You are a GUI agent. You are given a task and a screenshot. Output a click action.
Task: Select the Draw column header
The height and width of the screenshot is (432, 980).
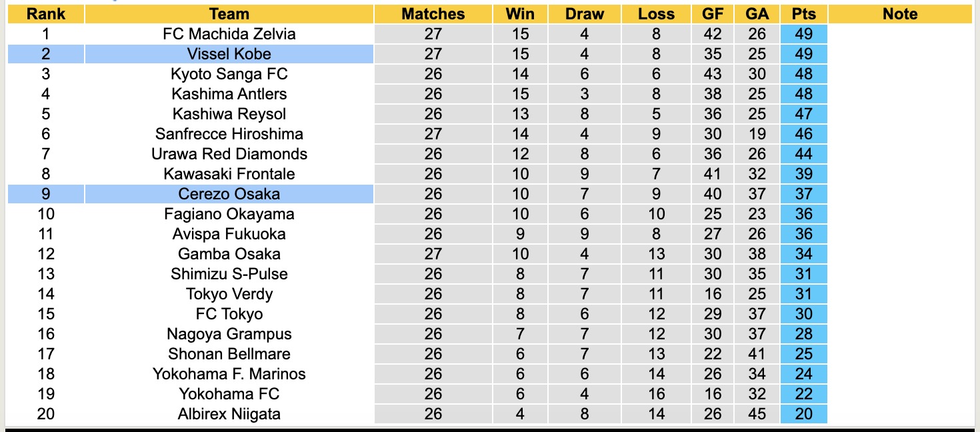point(585,14)
